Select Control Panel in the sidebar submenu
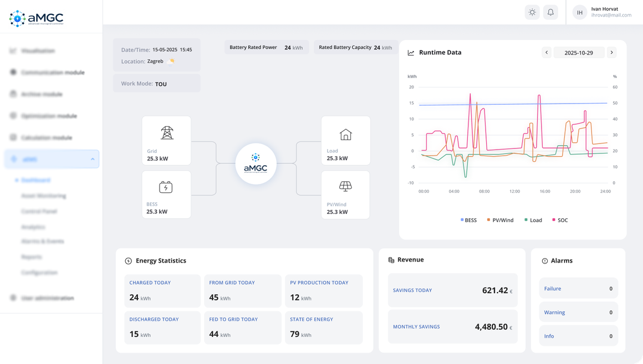Viewport: 643px width, 364px height. 39,211
